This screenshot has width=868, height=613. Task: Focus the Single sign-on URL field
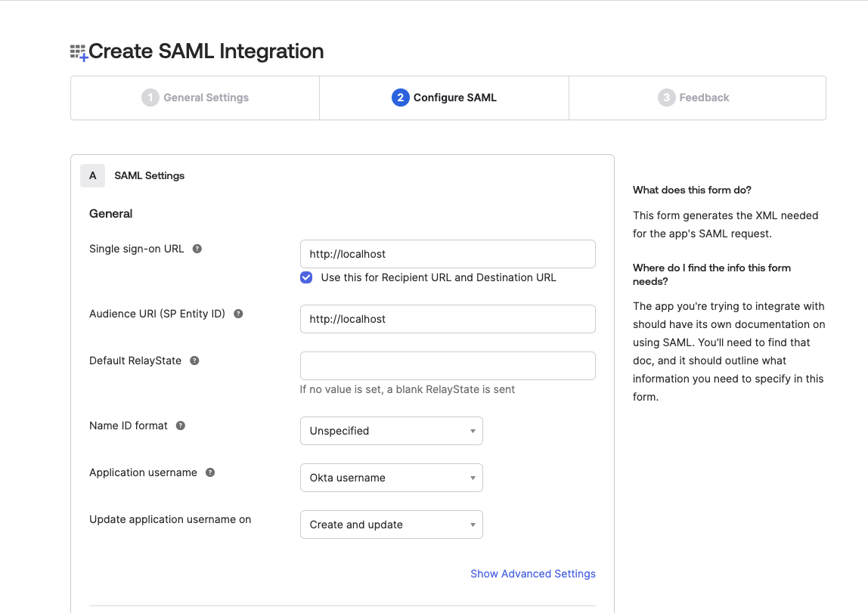447,254
